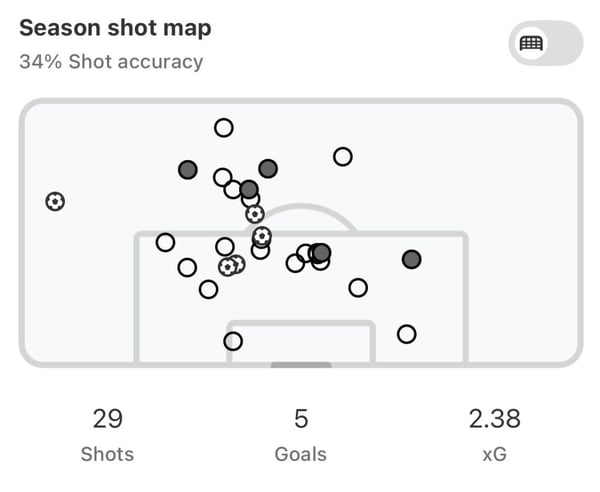The image size is (600, 492).
Task: Click the goal ball icon far left of pitch
Action: (55, 202)
